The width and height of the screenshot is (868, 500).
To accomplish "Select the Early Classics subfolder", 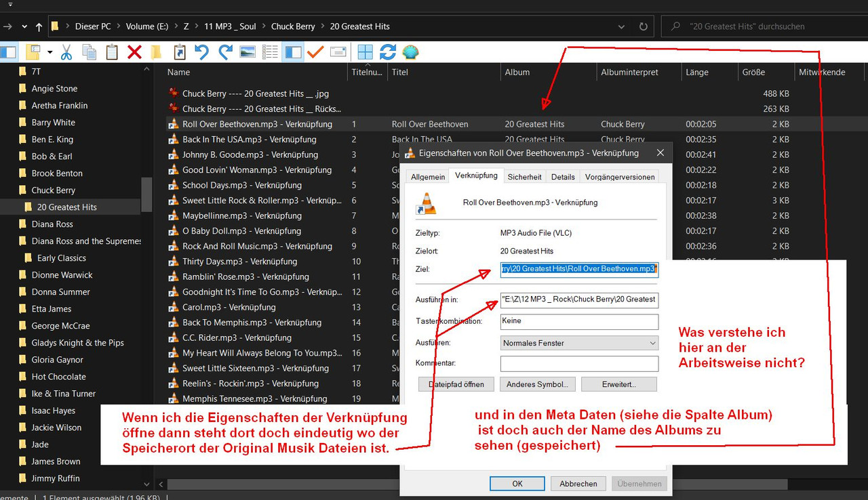I will tap(61, 258).
